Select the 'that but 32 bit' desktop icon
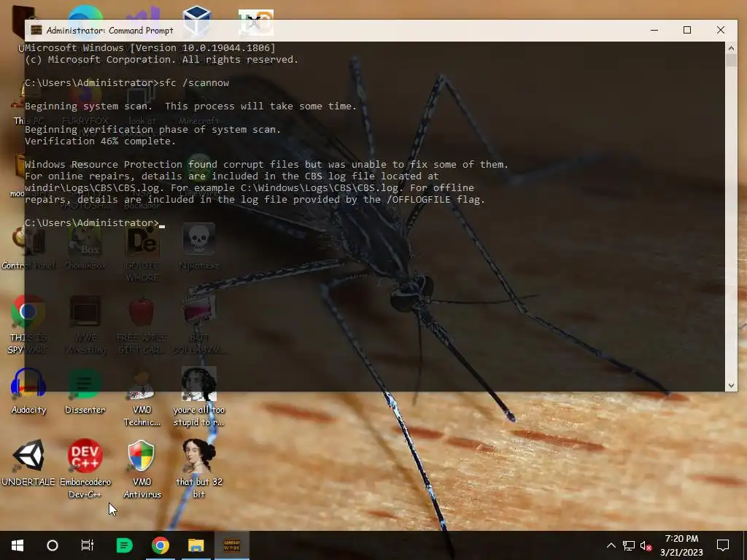 [198, 469]
